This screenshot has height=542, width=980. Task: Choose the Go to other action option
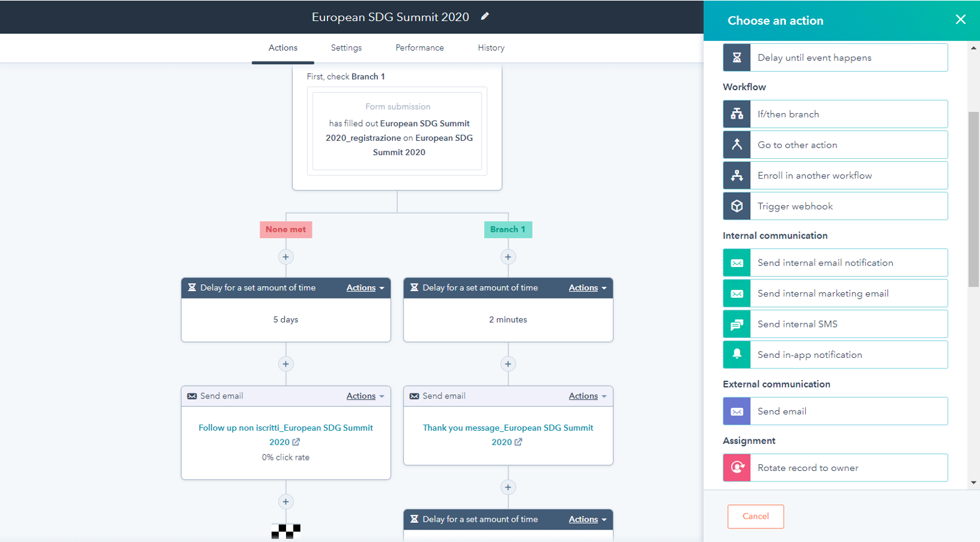835,145
